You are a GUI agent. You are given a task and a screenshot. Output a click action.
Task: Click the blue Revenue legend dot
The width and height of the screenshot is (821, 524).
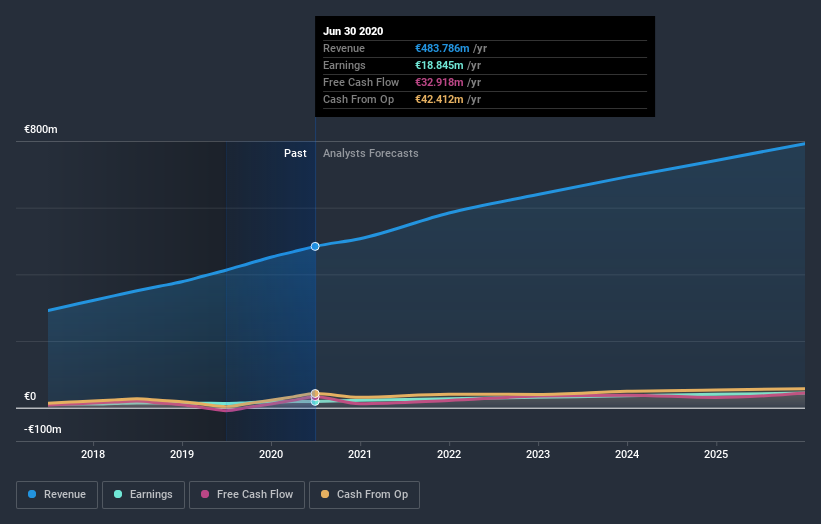(32, 494)
